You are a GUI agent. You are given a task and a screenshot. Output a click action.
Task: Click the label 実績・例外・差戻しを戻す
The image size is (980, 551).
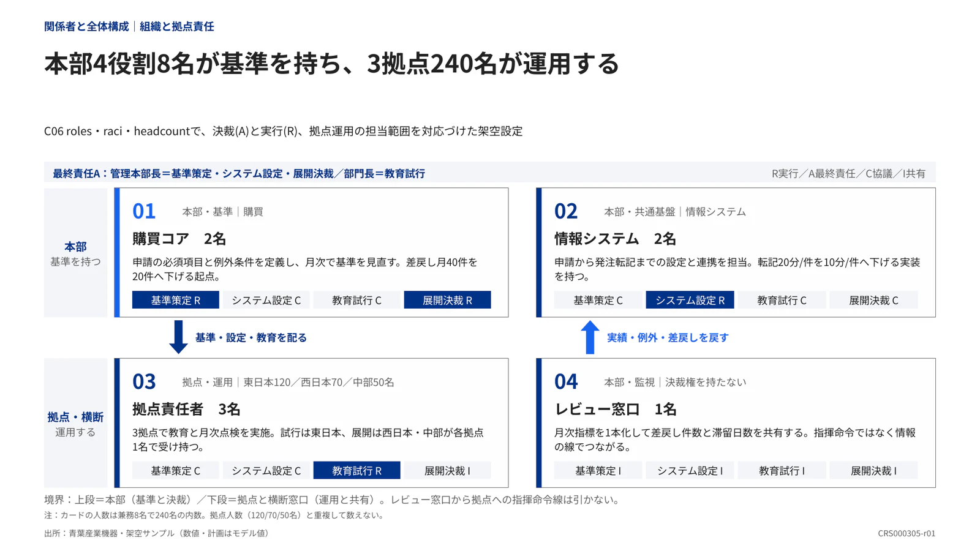pos(668,337)
